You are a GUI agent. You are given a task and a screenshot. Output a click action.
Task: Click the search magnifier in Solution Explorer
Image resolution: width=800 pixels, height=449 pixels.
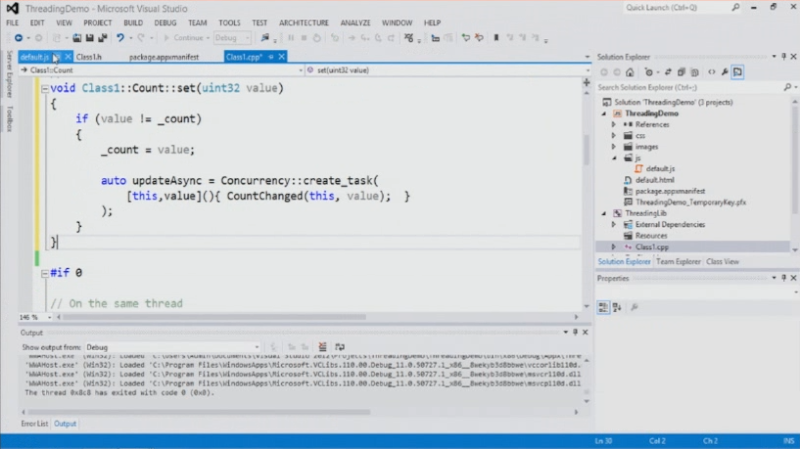click(787, 87)
